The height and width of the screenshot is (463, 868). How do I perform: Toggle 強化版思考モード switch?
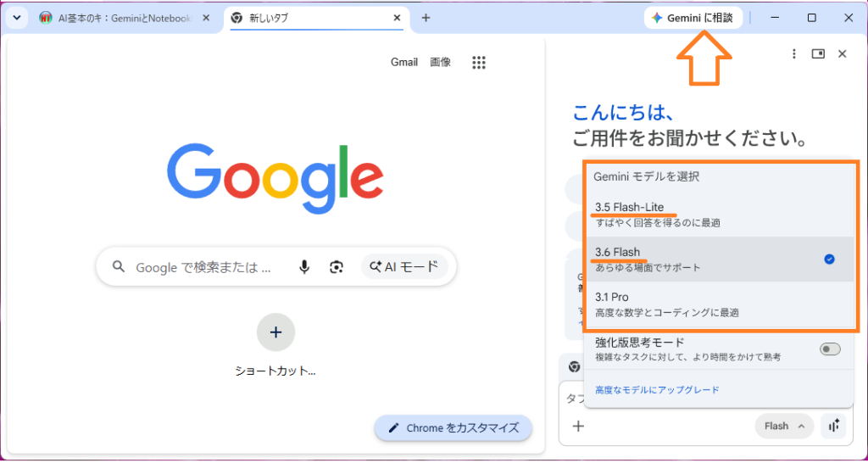coord(830,349)
